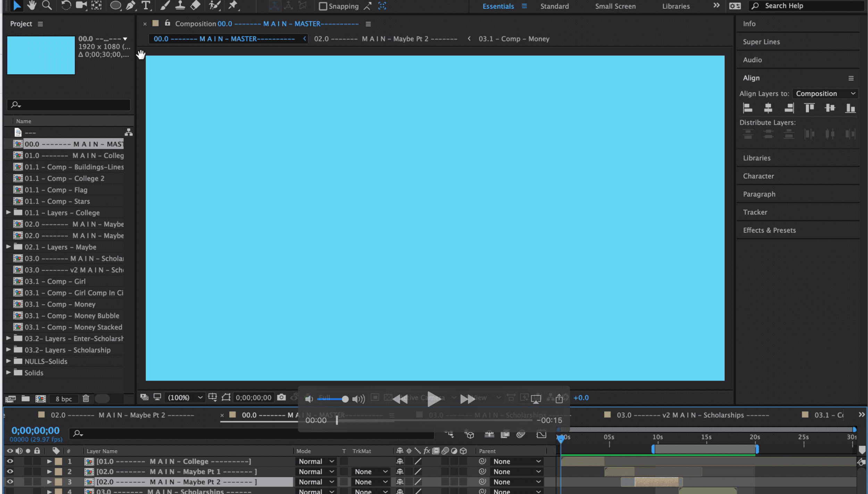
Task: Switch to the Libraries workspace
Action: 676,6
